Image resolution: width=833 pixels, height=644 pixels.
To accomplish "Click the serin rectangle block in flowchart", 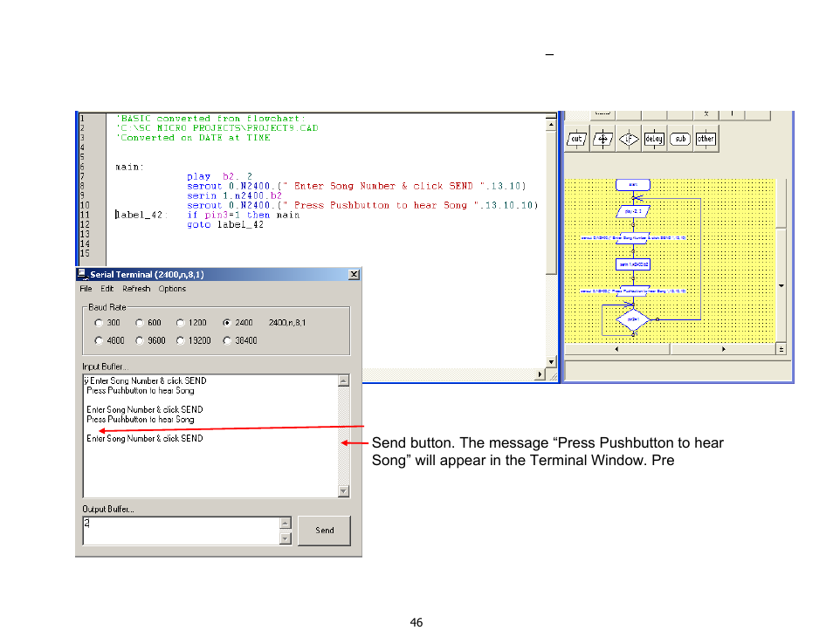I will [633, 264].
